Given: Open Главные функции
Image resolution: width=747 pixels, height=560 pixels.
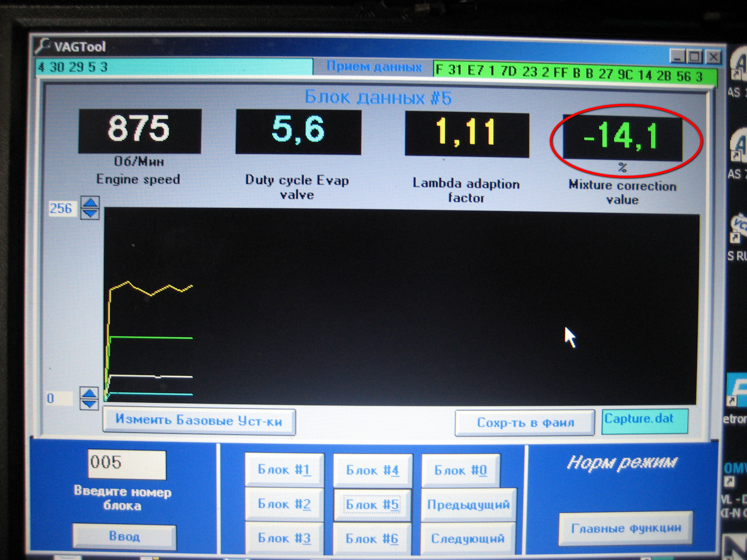Looking at the screenshot, I should [626, 528].
